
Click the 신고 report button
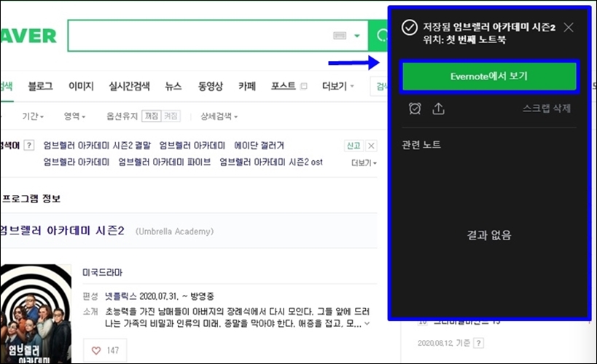pos(354,146)
